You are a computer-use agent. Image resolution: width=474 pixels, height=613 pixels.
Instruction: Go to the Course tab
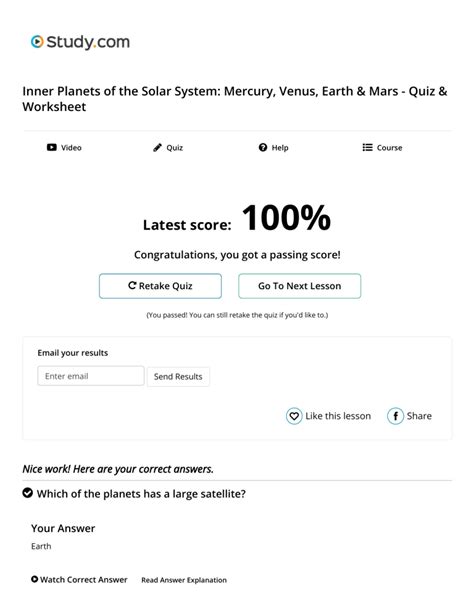pyautogui.click(x=382, y=147)
